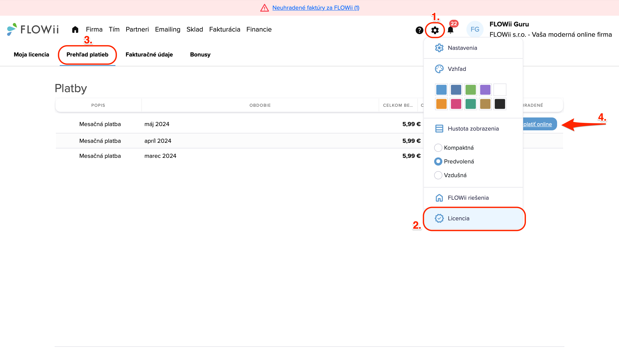
Task: Choose the tan brown theme swatch
Action: [x=485, y=104]
